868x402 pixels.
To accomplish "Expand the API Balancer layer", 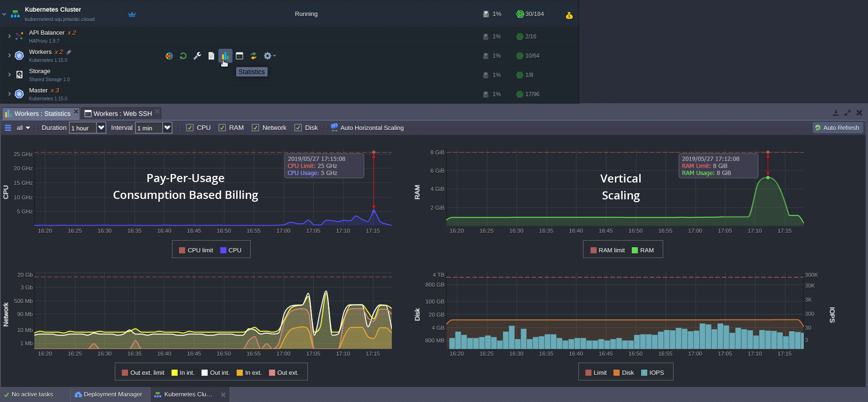I will coord(9,36).
